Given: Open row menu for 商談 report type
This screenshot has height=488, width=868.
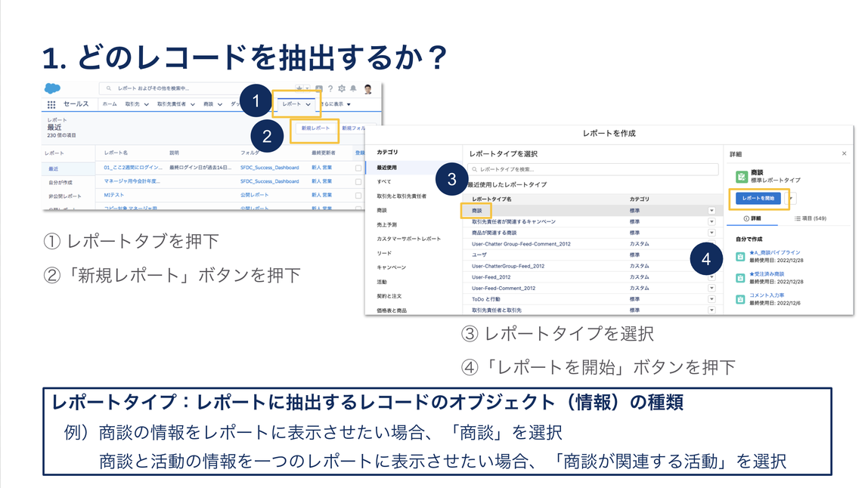Looking at the screenshot, I should 711,211.
